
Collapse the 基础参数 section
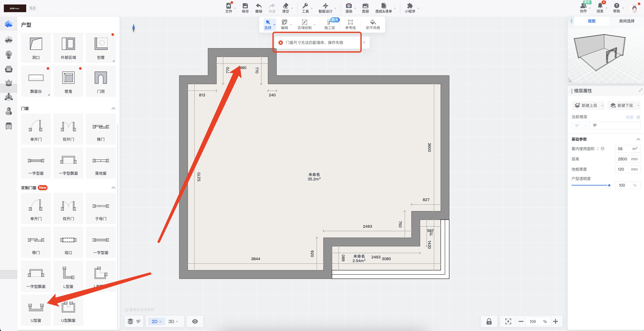coord(638,139)
